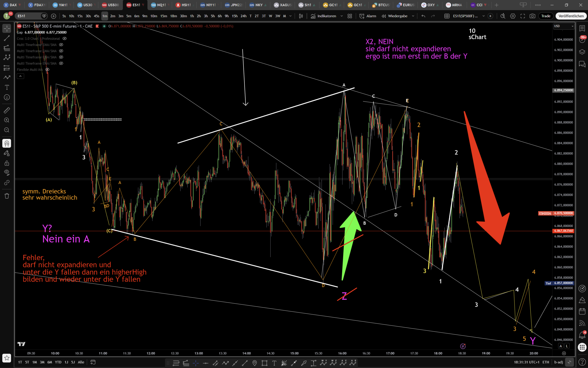The width and height of the screenshot is (588, 368).
Task: Toggle visibility of Croc 3.0 Chart indicator
Action: tap(64, 38)
